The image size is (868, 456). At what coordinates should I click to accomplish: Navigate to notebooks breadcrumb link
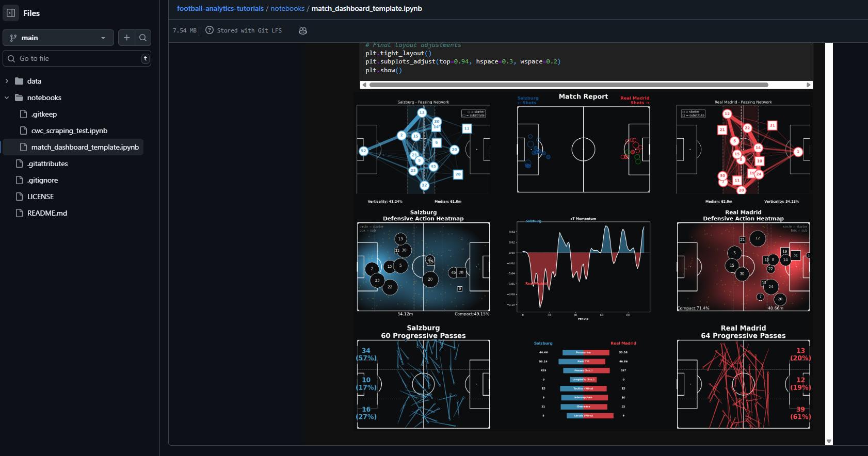click(287, 8)
